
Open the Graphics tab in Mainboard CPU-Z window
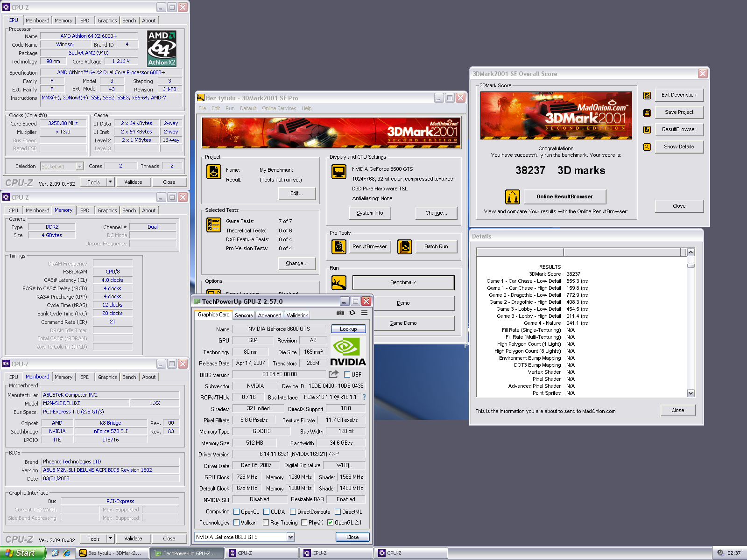tap(107, 377)
